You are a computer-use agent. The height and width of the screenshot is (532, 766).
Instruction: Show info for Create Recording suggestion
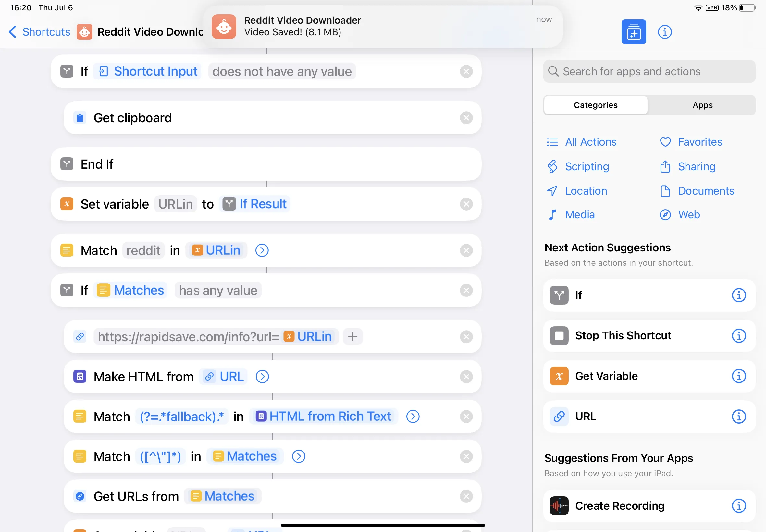point(739,506)
